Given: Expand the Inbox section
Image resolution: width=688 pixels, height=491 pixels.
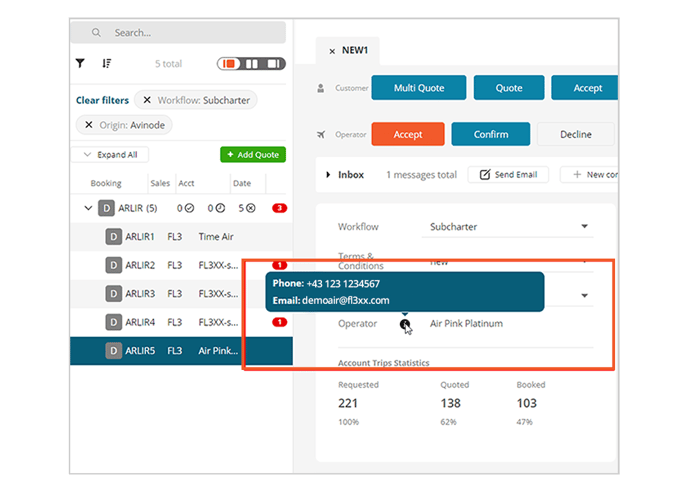Looking at the screenshot, I should [328, 175].
